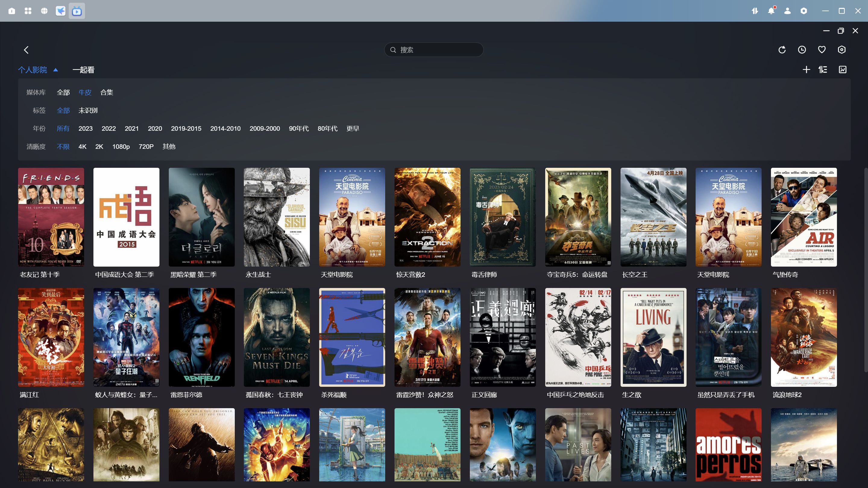Viewport: 868px width, 488px height.
Task: Filter by year 2021
Action: tap(132, 129)
